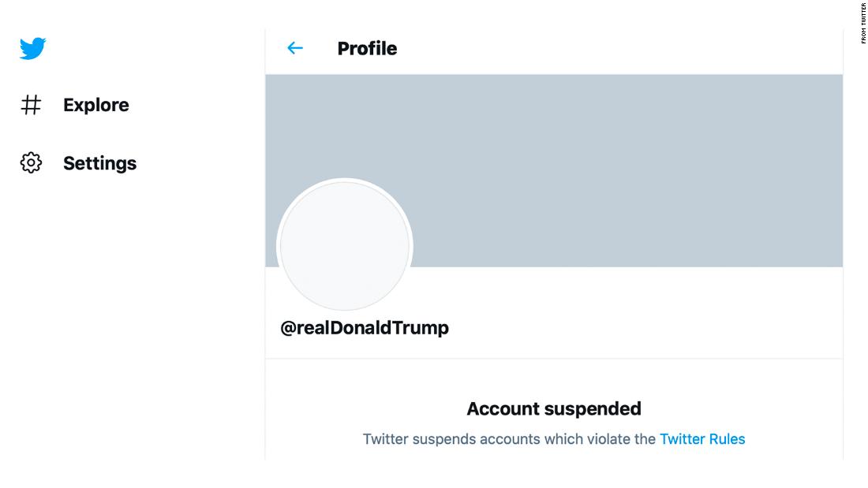Viewport: 868px width, 488px height.
Task: Click the Settings gear icon
Action: coord(31,163)
